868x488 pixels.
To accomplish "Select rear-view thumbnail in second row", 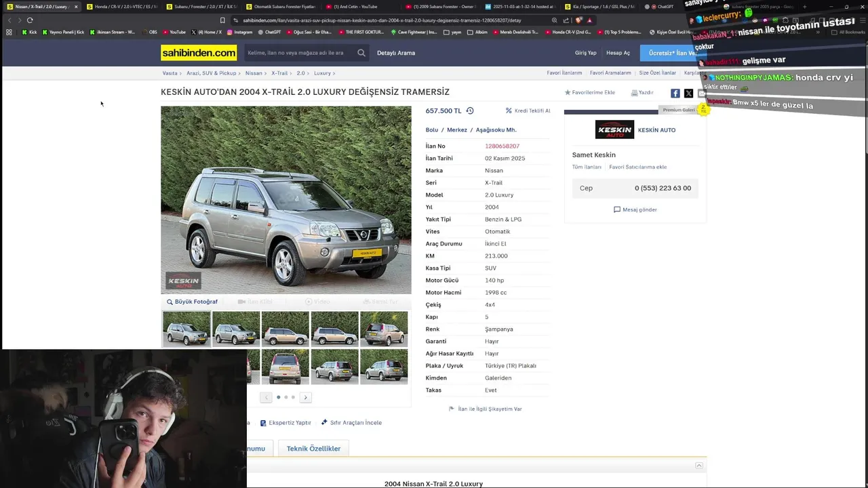I will pos(285,367).
